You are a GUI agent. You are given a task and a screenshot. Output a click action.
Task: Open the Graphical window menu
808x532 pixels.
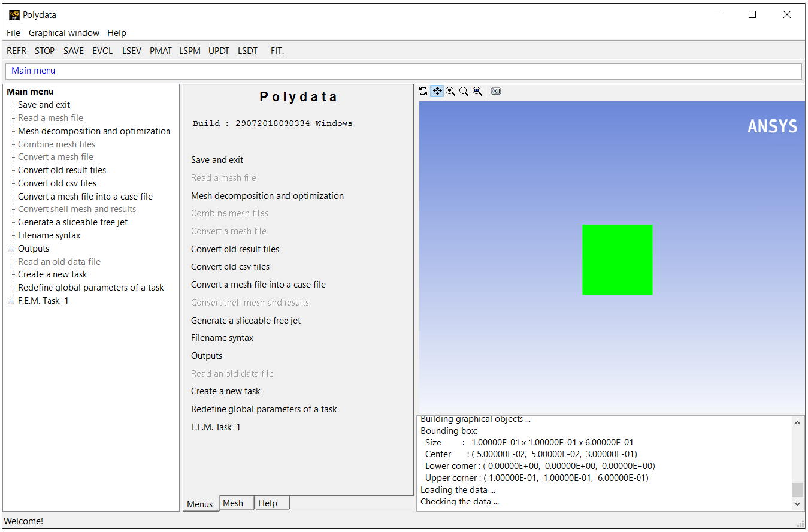(64, 33)
